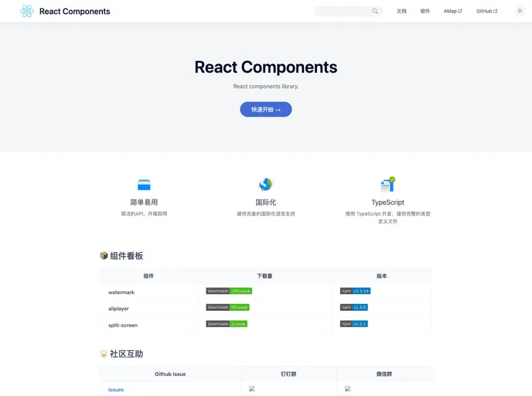Viewport: 532px width, 396px height.
Task: Open the watermark npm version badge
Action: tap(355, 291)
